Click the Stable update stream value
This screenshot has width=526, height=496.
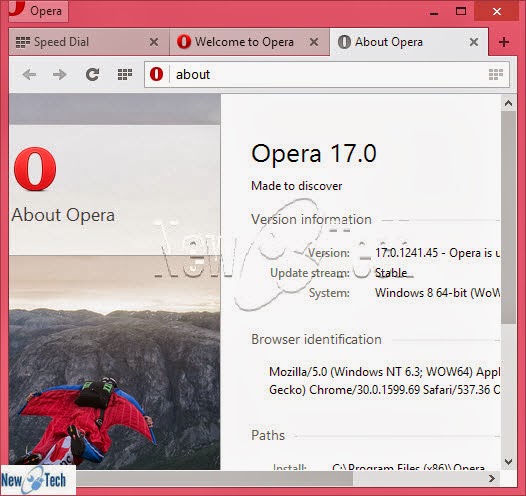391,273
